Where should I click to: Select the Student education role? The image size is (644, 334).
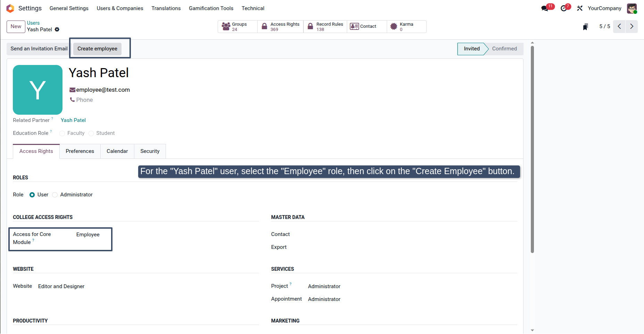pos(91,133)
